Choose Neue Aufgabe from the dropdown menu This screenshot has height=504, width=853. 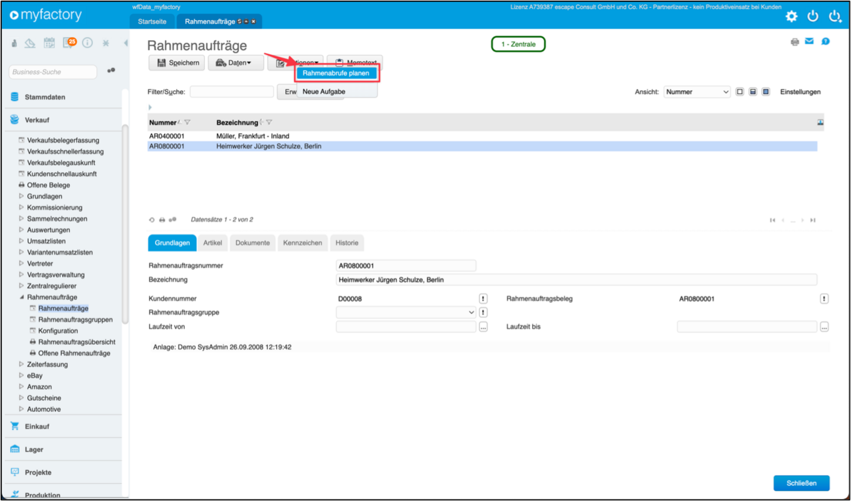324,92
